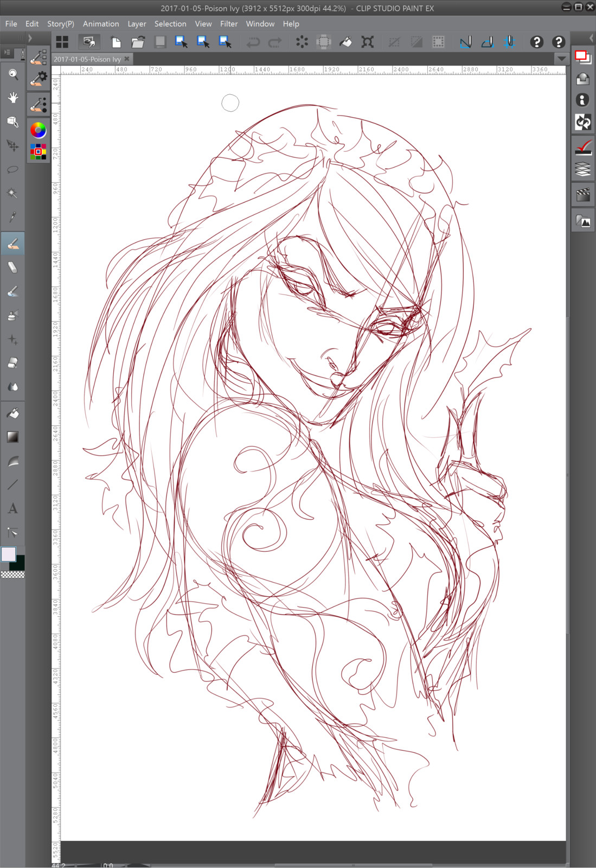The height and width of the screenshot is (868, 596).
Task: Expand the left palette dock chevron
Action: pyautogui.click(x=30, y=38)
